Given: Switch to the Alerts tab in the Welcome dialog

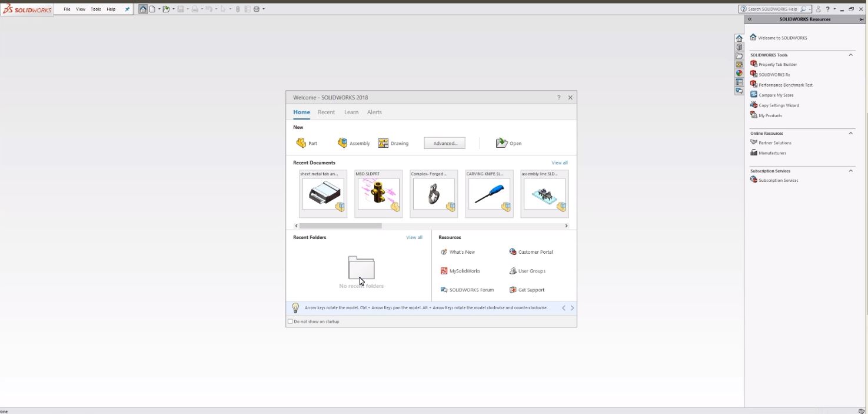Looking at the screenshot, I should [374, 112].
